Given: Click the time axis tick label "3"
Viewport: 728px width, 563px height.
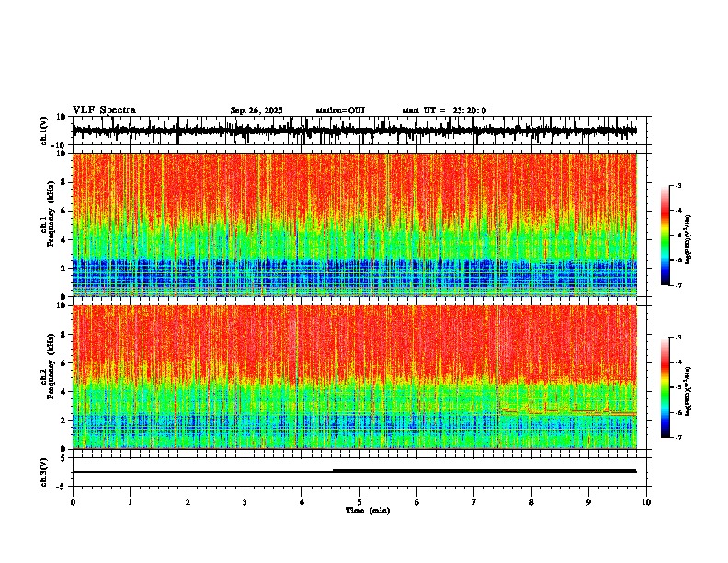Looking at the screenshot, I should tap(245, 502).
